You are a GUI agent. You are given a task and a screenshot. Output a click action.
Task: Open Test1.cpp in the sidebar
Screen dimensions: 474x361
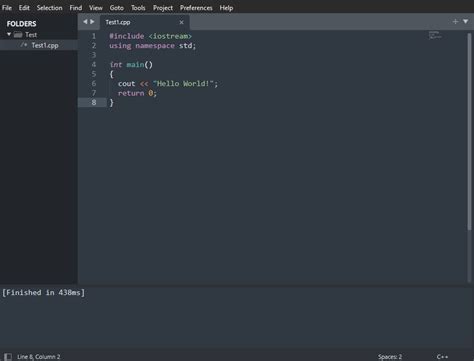pyautogui.click(x=45, y=45)
